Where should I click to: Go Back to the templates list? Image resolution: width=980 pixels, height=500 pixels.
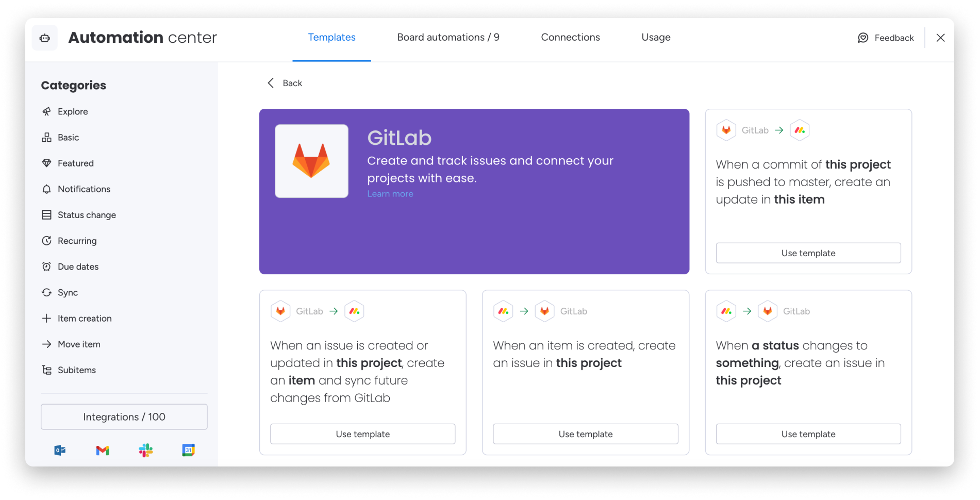(284, 83)
